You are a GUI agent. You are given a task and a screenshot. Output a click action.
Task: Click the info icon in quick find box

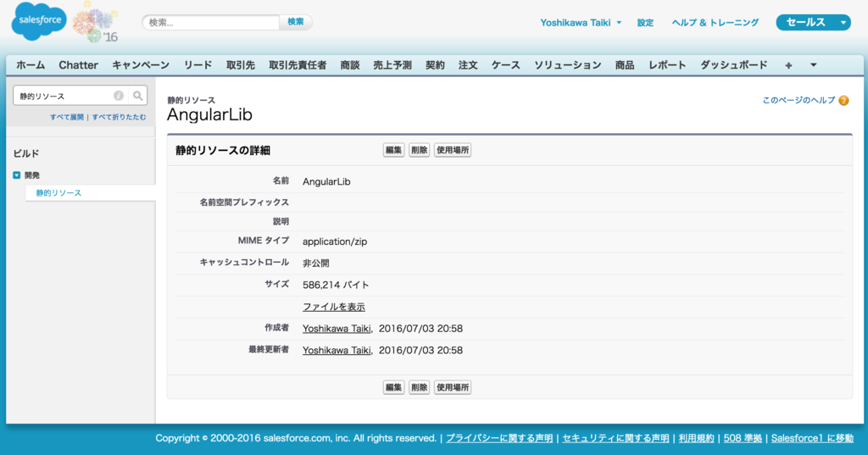pos(119,96)
